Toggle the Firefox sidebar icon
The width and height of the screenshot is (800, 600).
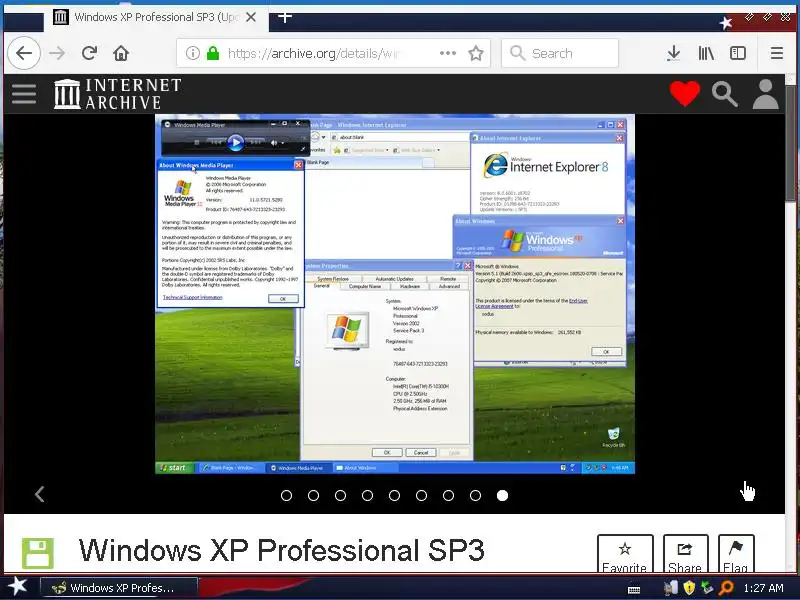click(x=738, y=53)
